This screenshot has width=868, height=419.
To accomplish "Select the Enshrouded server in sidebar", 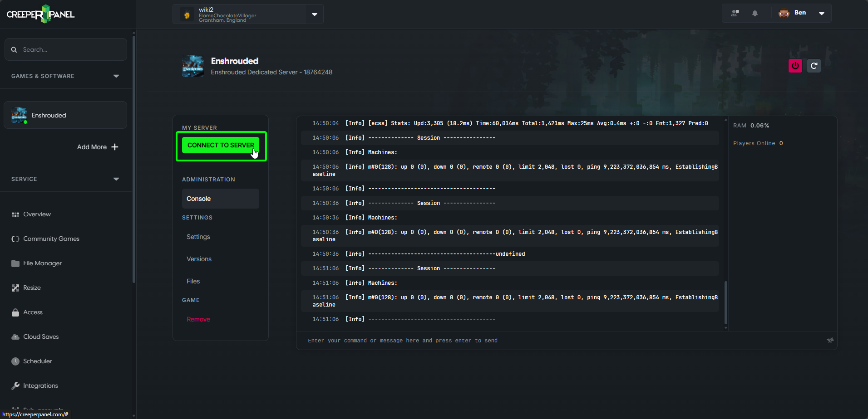I will click(65, 115).
